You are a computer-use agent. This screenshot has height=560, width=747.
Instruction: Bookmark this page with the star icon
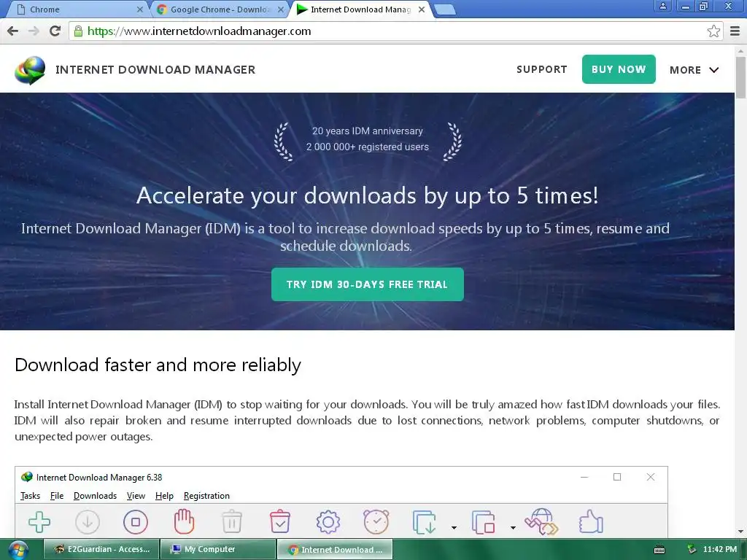pyautogui.click(x=713, y=31)
